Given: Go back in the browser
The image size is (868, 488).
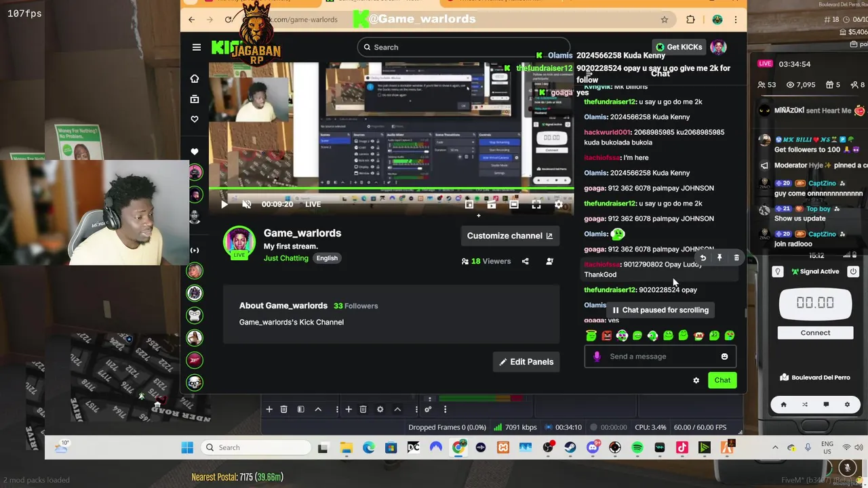Looking at the screenshot, I should pos(191,20).
